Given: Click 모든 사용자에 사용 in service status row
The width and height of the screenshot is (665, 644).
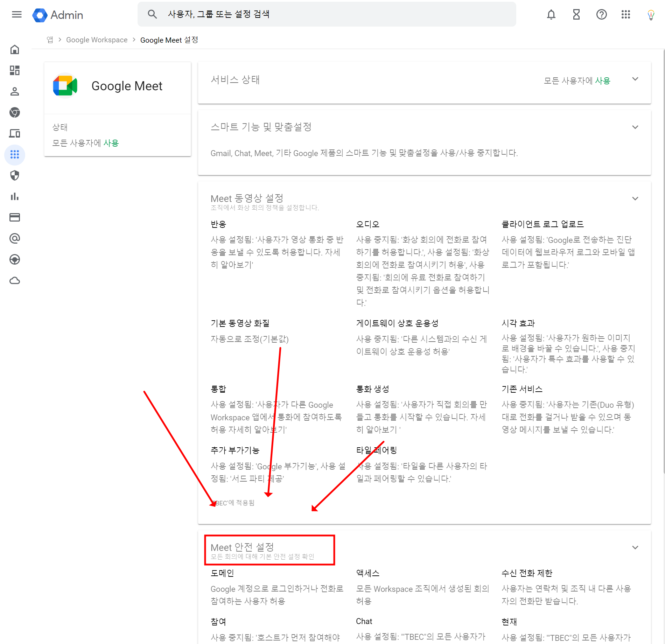Looking at the screenshot, I should 577,81.
